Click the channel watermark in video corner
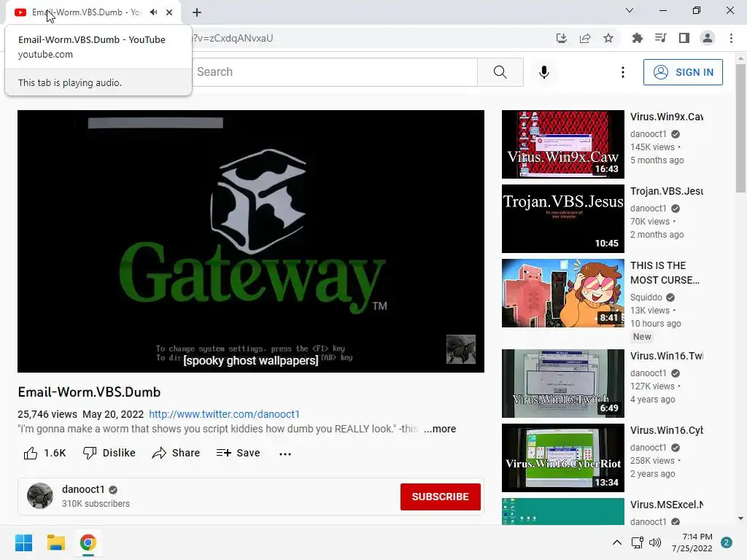This screenshot has width=747, height=560. pyautogui.click(x=461, y=349)
